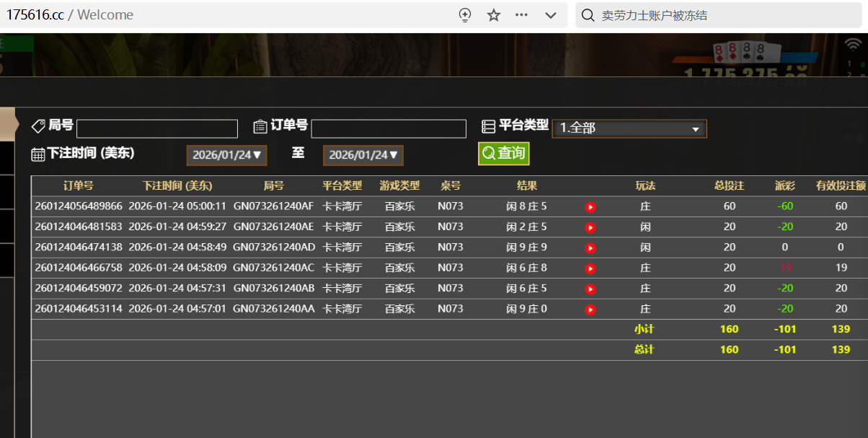Focus the 订单号 order number input field

click(x=389, y=128)
